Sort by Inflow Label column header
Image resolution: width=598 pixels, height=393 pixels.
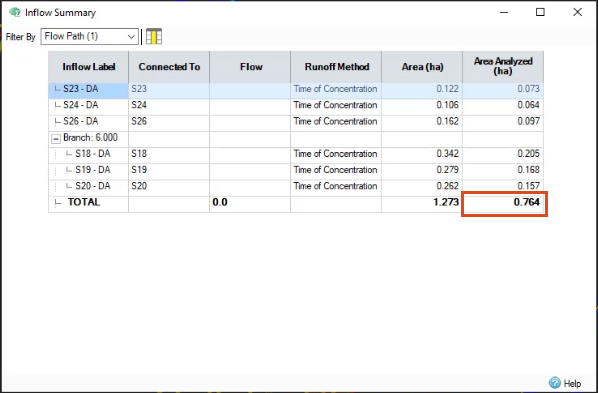[88, 67]
